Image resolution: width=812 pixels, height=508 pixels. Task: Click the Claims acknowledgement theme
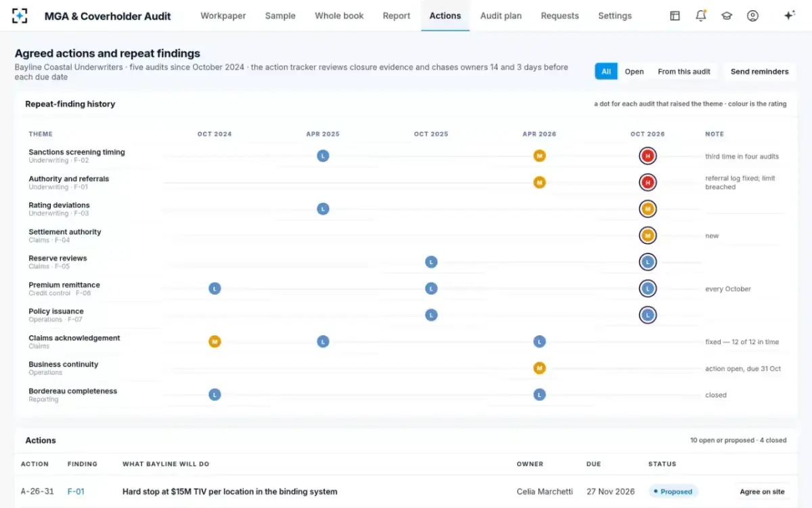74,338
